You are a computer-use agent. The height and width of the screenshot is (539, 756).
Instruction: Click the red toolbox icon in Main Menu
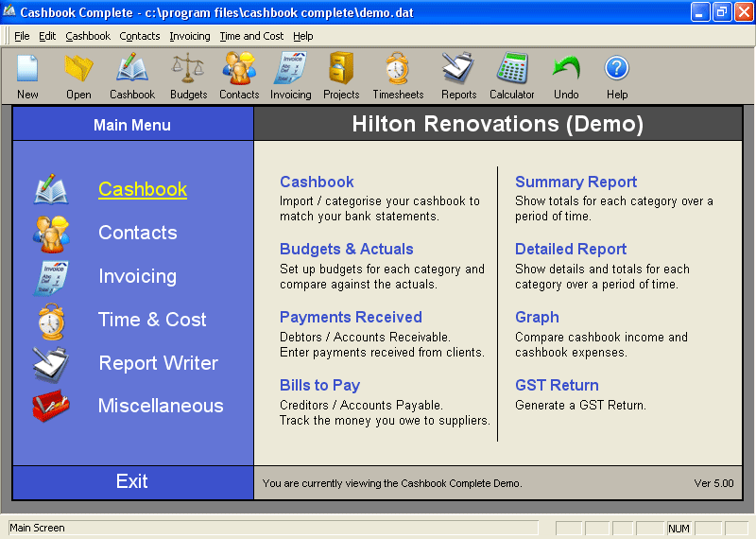(51, 406)
